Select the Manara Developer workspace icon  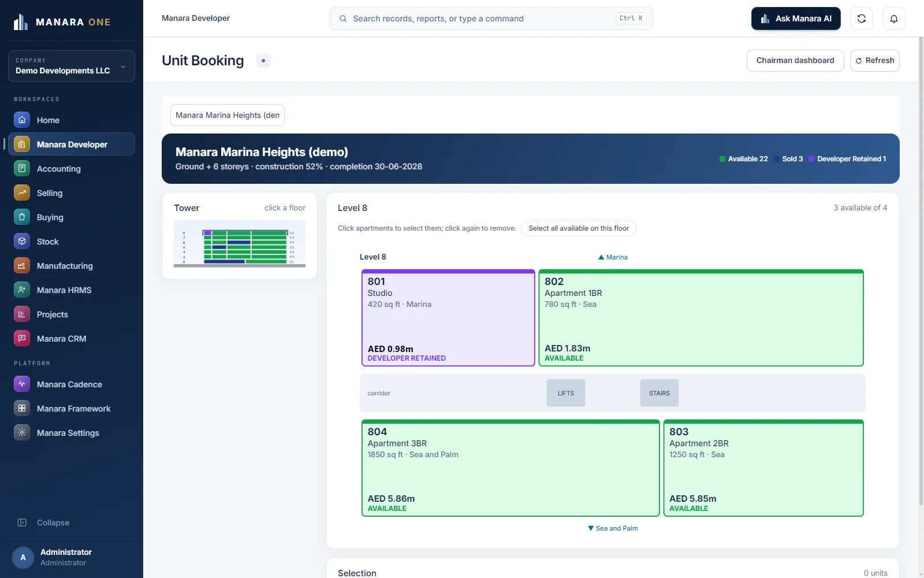click(22, 144)
